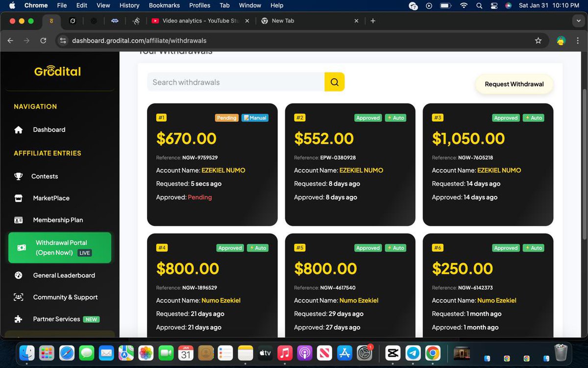
Task: Click the Grodital logo
Action: (57, 71)
